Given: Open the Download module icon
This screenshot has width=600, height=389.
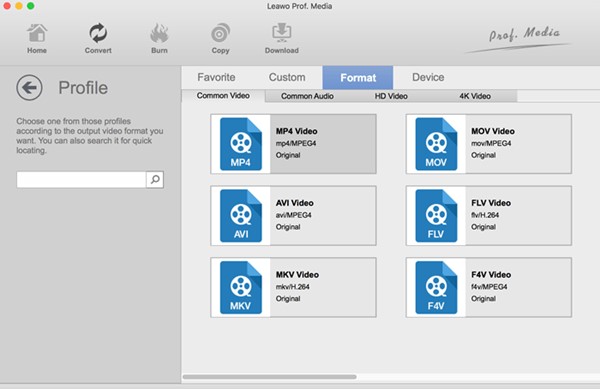Looking at the screenshot, I should (282, 33).
